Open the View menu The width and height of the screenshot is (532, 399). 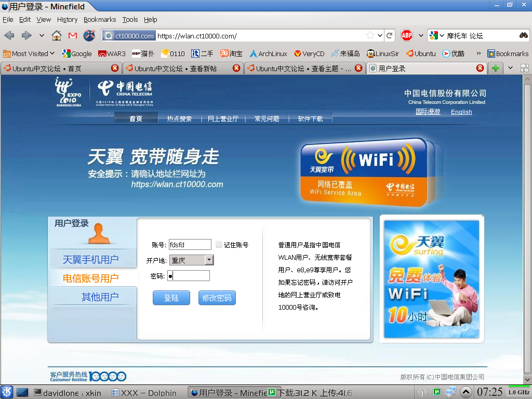pos(44,20)
